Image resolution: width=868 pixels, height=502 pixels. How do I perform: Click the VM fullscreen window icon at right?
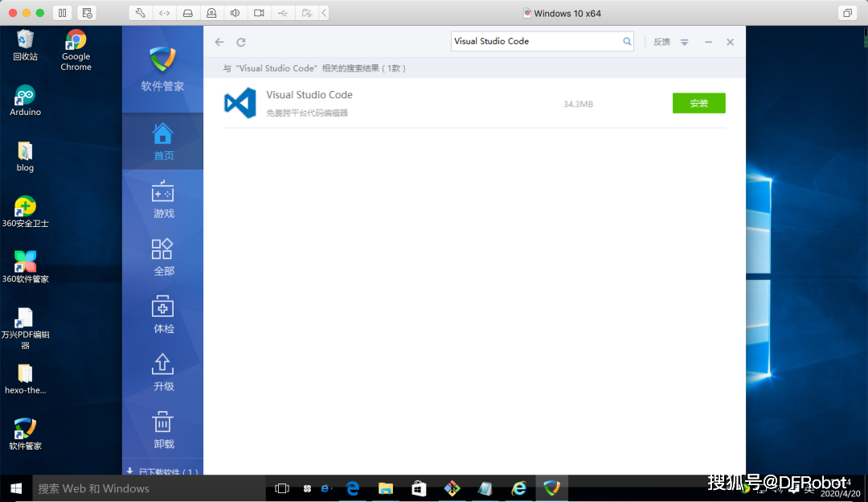[848, 13]
